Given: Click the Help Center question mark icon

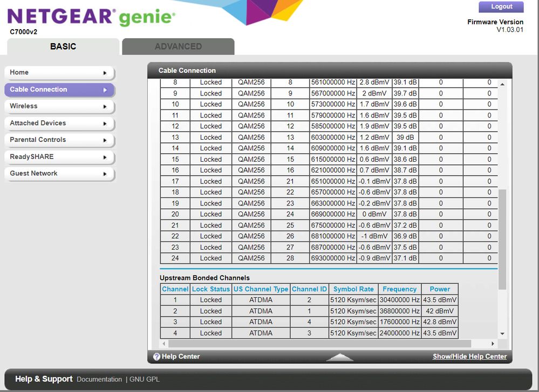Looking at the screenshot, I should (x=156, y=356).
